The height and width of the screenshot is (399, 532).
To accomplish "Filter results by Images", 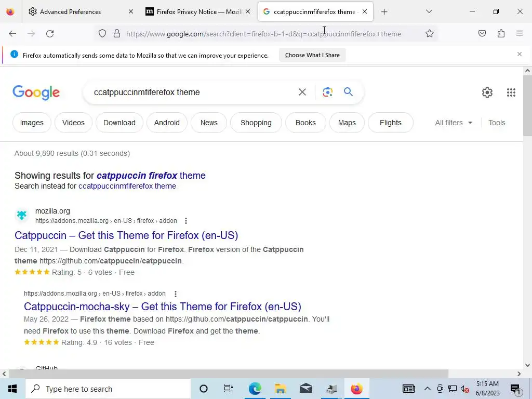I will tap(32, 123).
